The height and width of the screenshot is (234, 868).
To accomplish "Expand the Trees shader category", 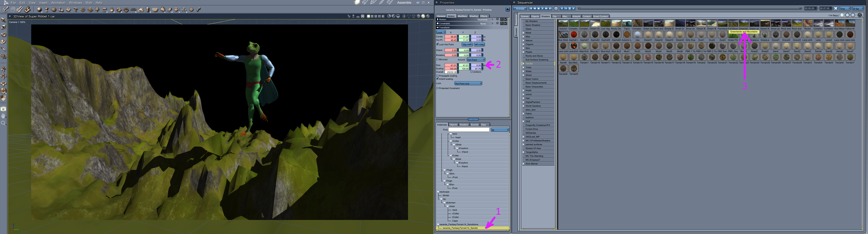I will tap(523, 68).
